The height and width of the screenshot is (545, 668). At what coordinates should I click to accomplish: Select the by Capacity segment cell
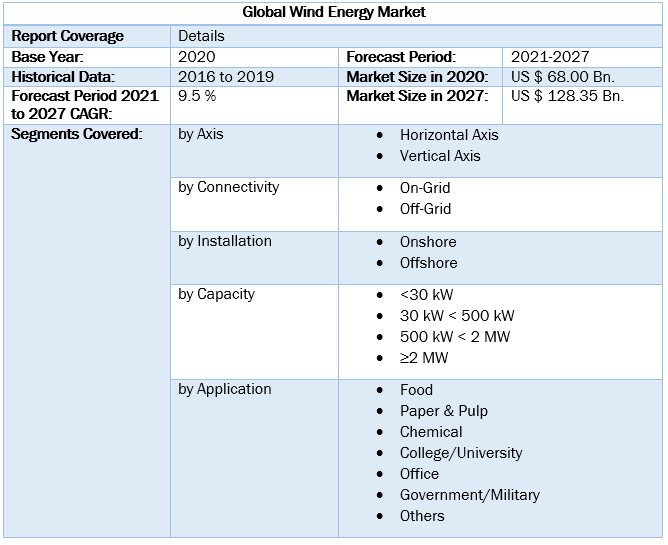[x=216, y=294]
